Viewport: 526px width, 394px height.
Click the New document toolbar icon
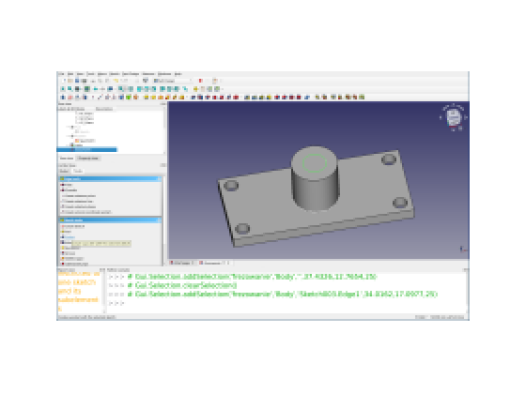(x=64, y=81)
